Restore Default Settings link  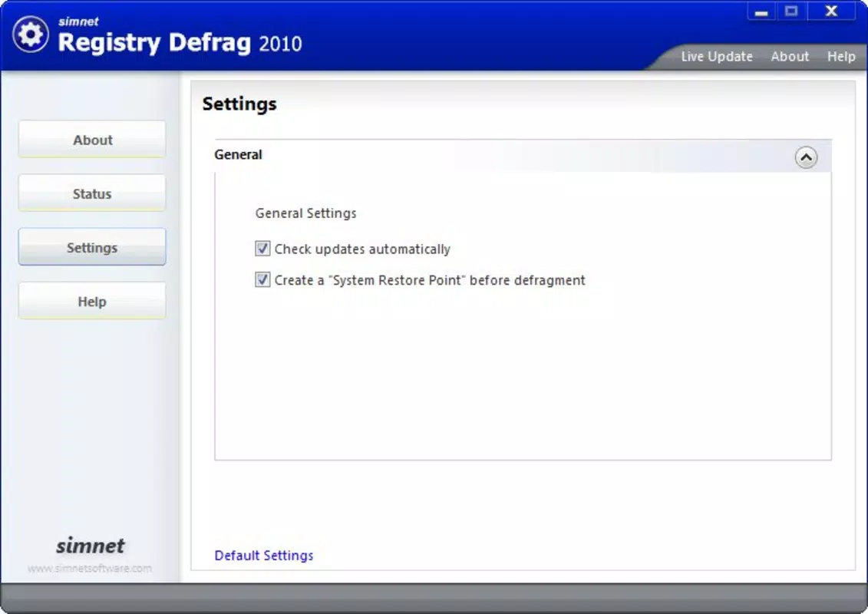pos(263,556)
